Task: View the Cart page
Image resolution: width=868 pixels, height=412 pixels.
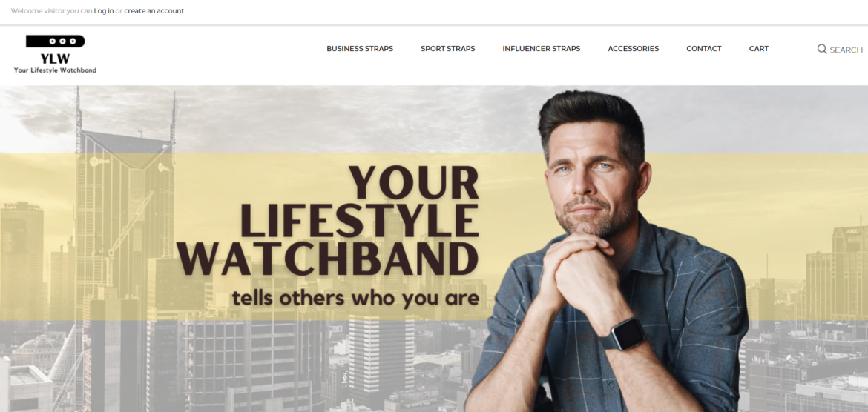Action: click(758, 49)
